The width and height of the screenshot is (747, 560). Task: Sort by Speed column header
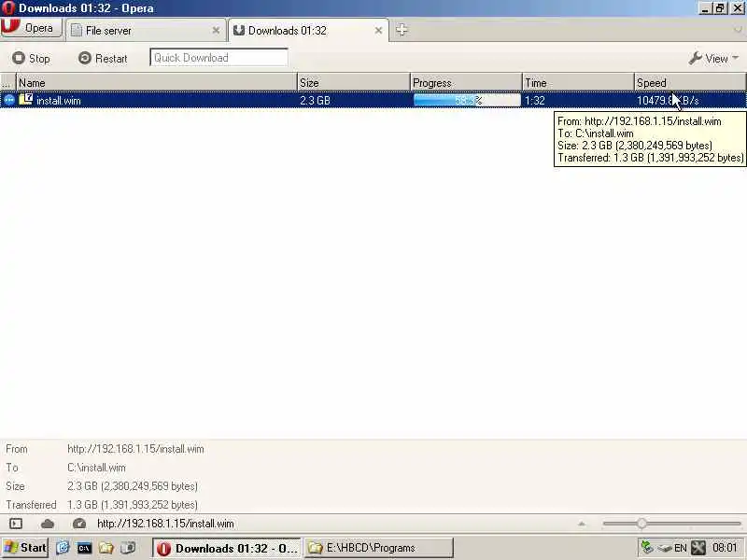click(x=690, y=82)
